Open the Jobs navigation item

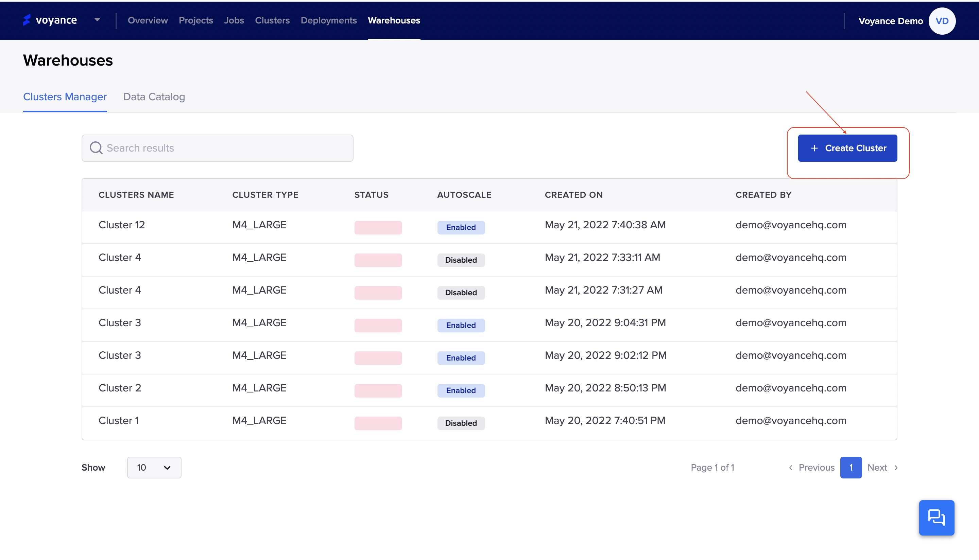click(234, 20)
